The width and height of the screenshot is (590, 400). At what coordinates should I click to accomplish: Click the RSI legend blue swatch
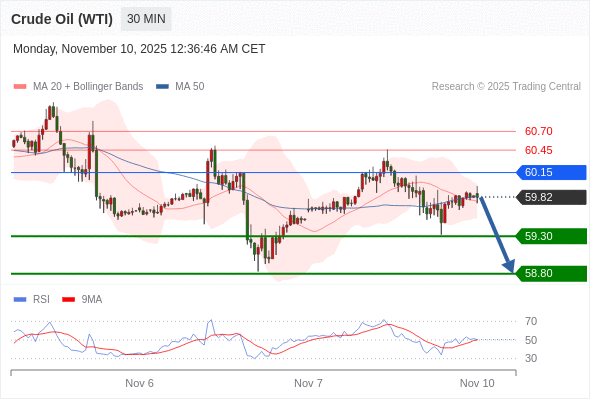pos(20,300)
